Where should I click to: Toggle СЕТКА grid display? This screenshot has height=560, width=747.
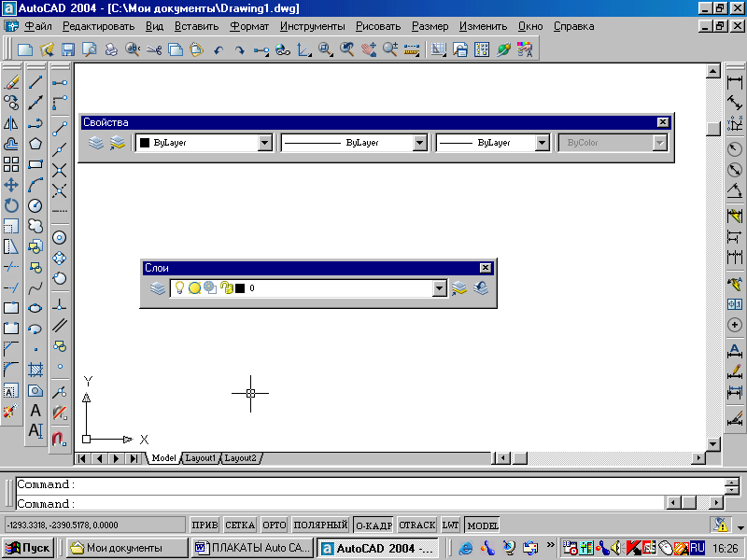coord(240,525)
